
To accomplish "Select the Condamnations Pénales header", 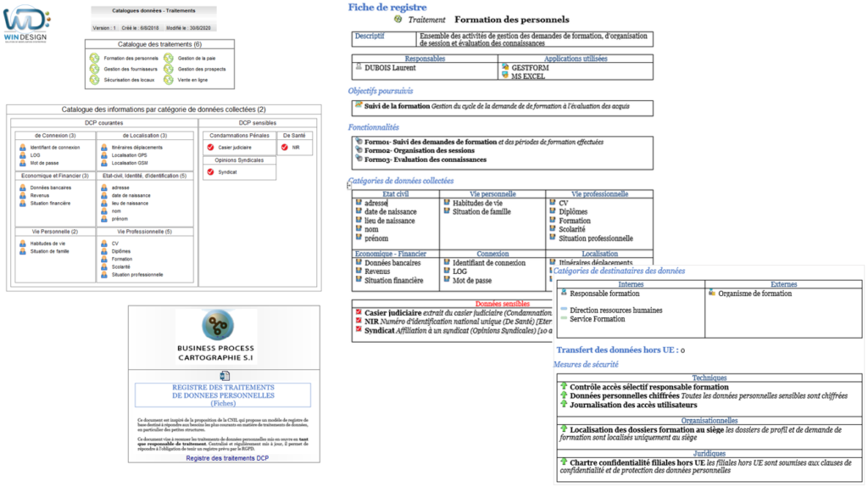I will 239,135.
